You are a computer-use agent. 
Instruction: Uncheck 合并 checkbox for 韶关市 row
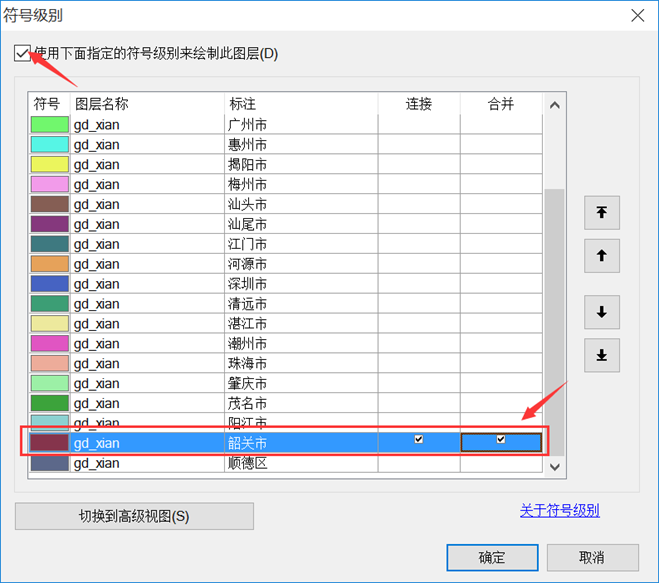501,439
